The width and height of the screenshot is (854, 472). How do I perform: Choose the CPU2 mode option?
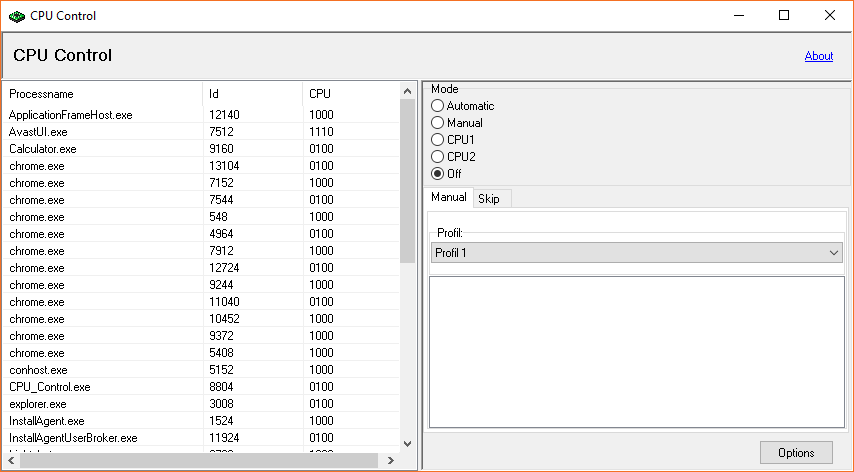click(x=438, y=157)
